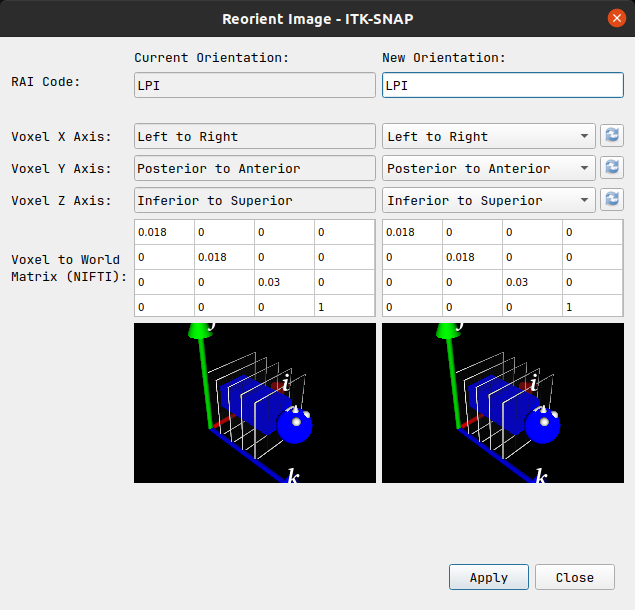Screen dimensions: 635x610
Task: Click the Voxel Y Axis refresh icon
Action: tap(612, 168)
